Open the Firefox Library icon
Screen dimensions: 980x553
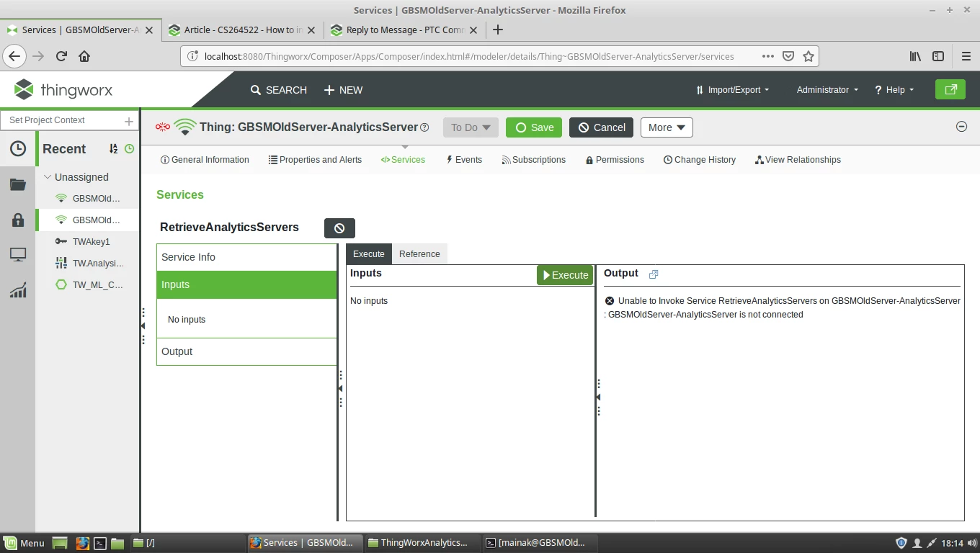click(x=915, y=56)
